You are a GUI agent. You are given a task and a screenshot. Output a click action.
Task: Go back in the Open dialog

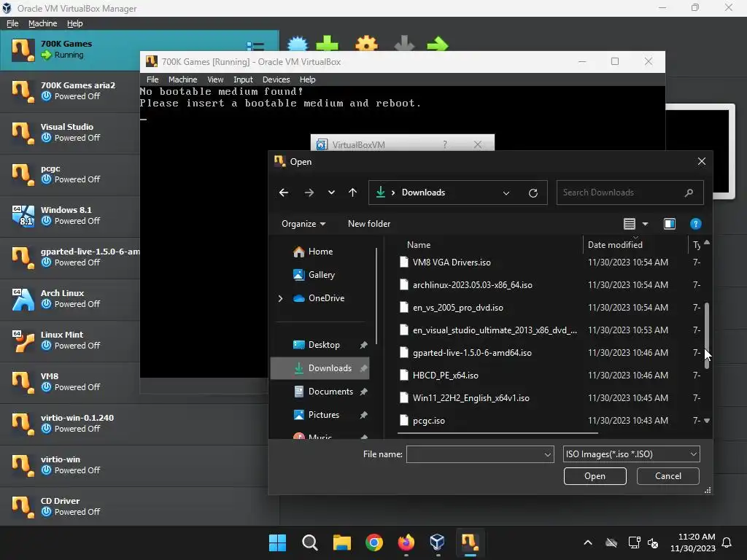click(284, 192)
